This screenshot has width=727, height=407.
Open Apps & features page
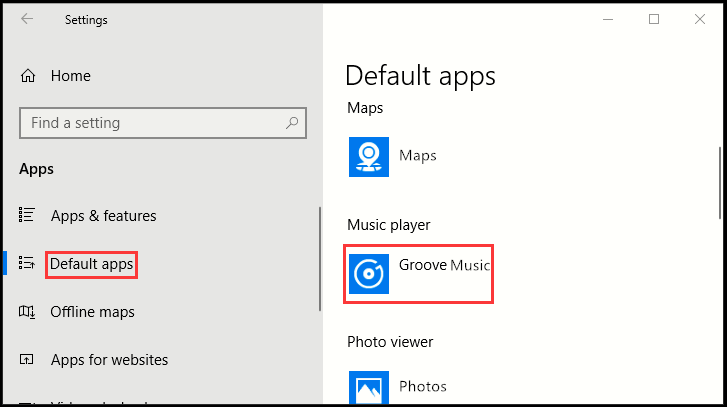click(x=103, y=216)
